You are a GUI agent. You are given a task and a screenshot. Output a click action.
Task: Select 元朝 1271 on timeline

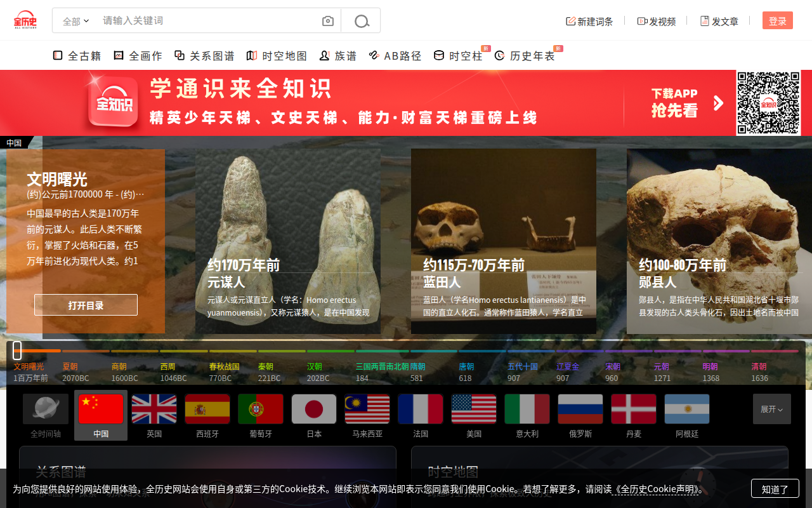tap(662, 372)
